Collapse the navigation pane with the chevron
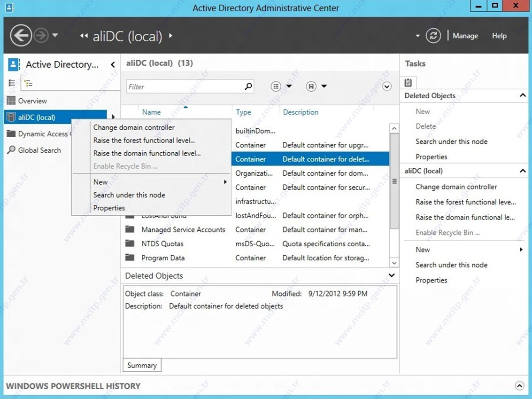Image resolution: width=532 pixels, height=399 pixels. click(x=113, y=64)
